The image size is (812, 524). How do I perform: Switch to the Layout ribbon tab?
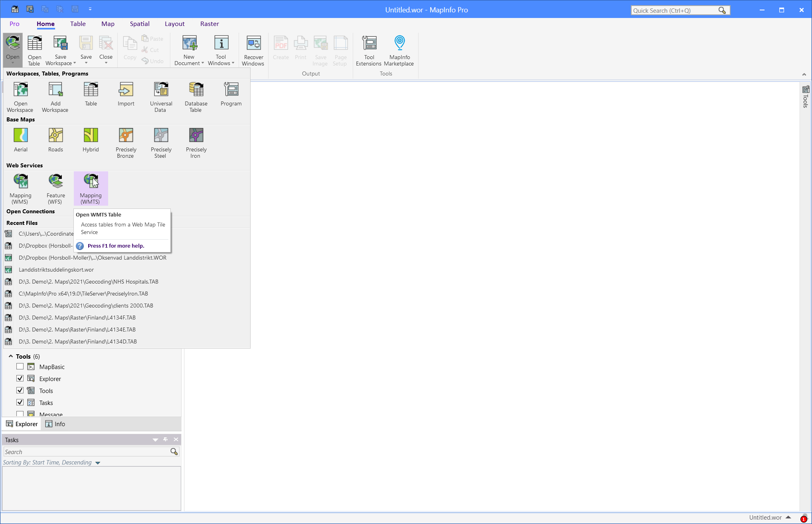tap(175, 24)
